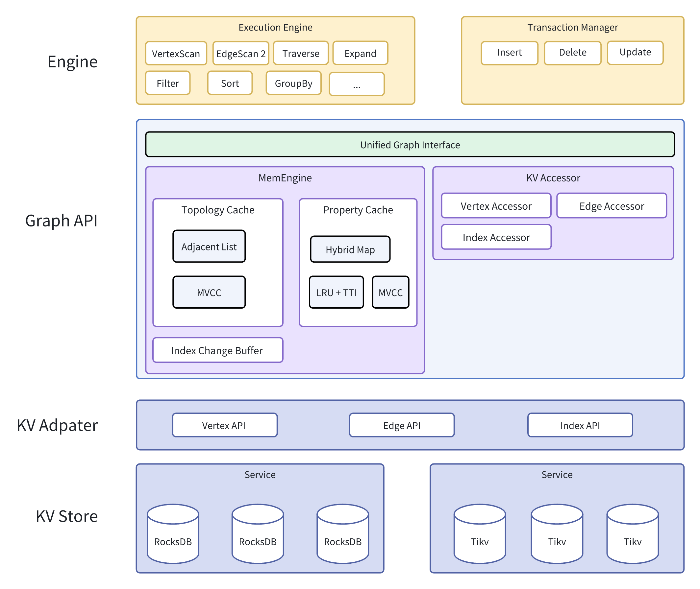Select the Vertex Accessor box

[496, 206]
